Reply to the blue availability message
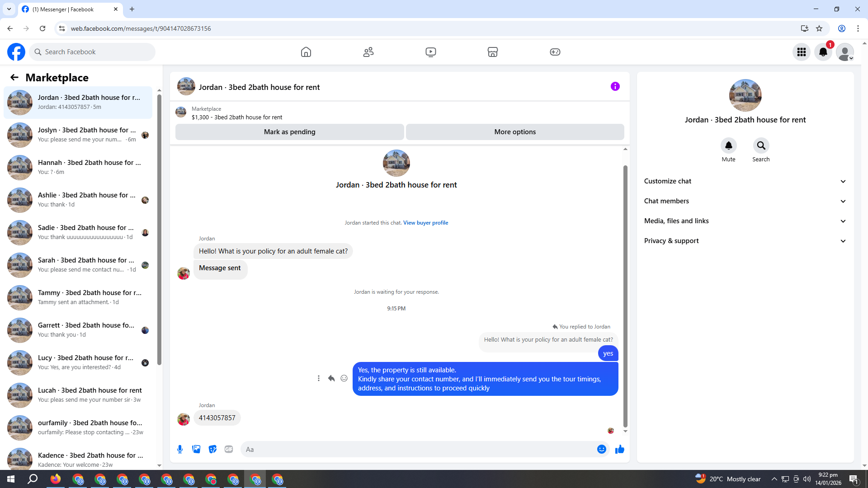The height and width of the screenshot is (488, 868). point(331,379)
